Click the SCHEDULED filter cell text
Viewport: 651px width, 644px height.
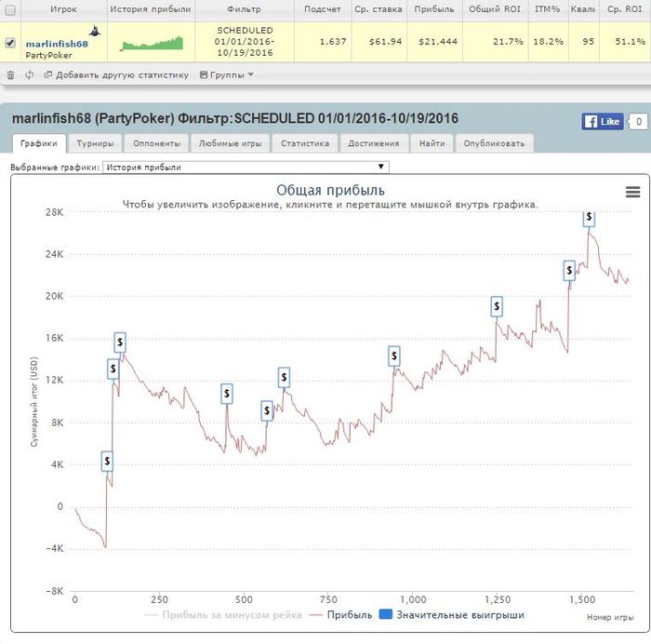(x=245, y=42)
